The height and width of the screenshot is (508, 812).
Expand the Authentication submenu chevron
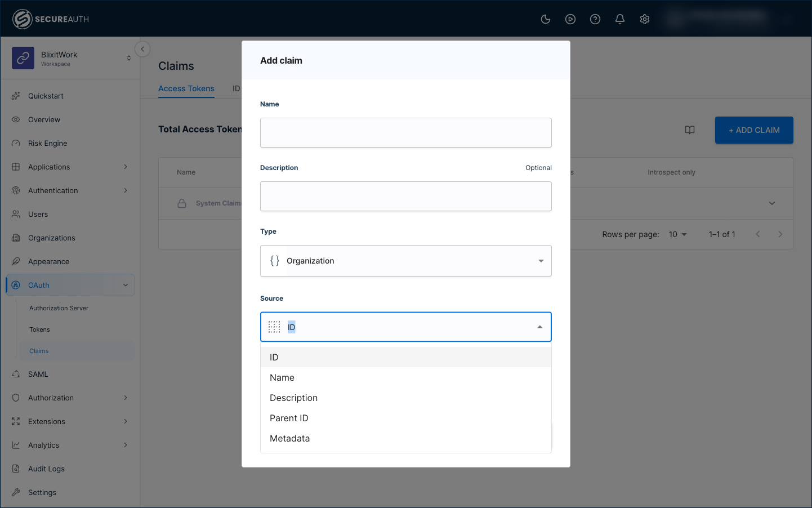(126, 190)
